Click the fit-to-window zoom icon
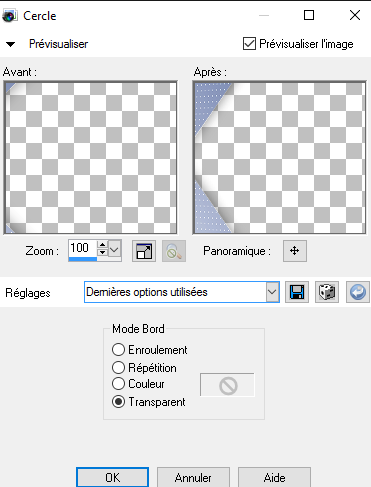 pos(144,251)
